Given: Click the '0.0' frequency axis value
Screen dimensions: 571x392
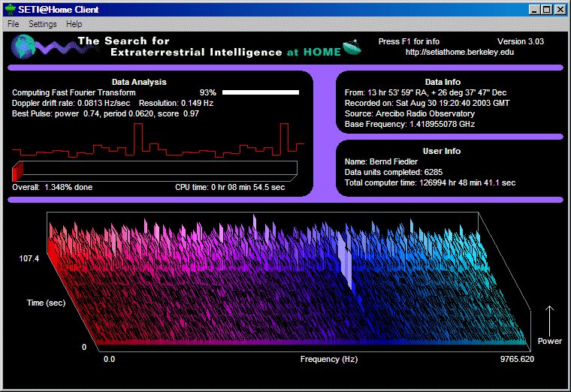Looking at the screenshot, I should pyautogui.click(x=109, y=359).
